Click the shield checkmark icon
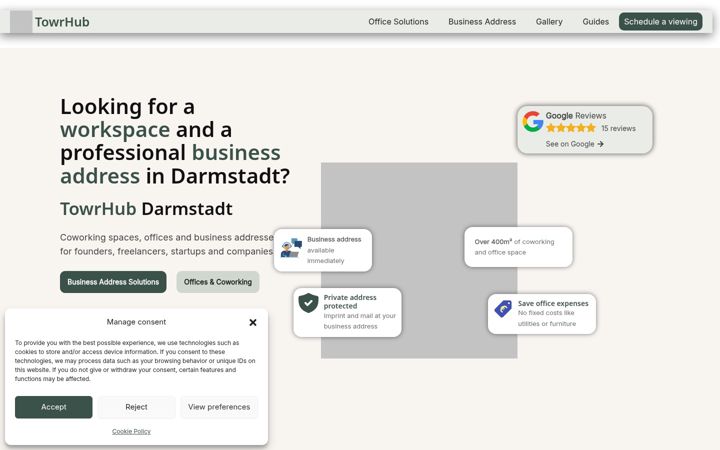The image size is (720, 450). 309,303
